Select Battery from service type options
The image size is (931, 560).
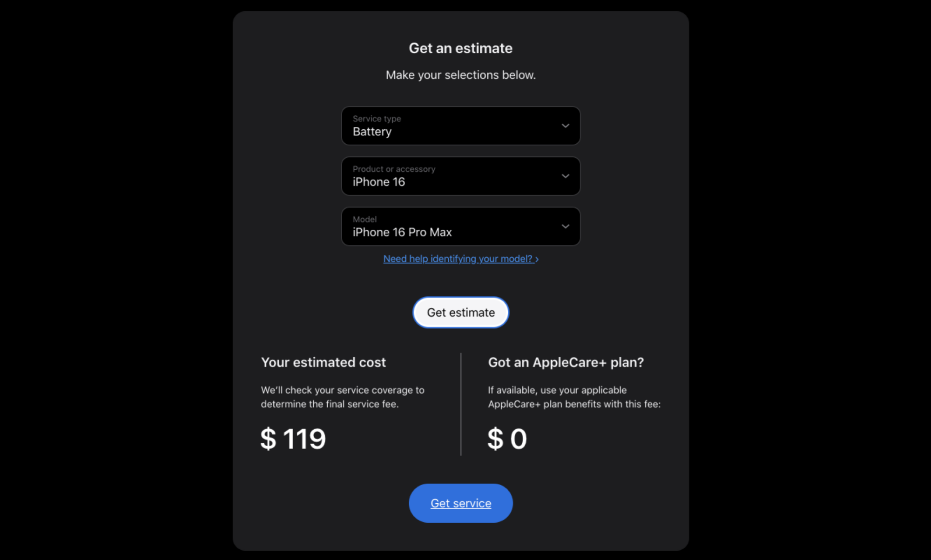pyautogui.click(x=461, y=126)
